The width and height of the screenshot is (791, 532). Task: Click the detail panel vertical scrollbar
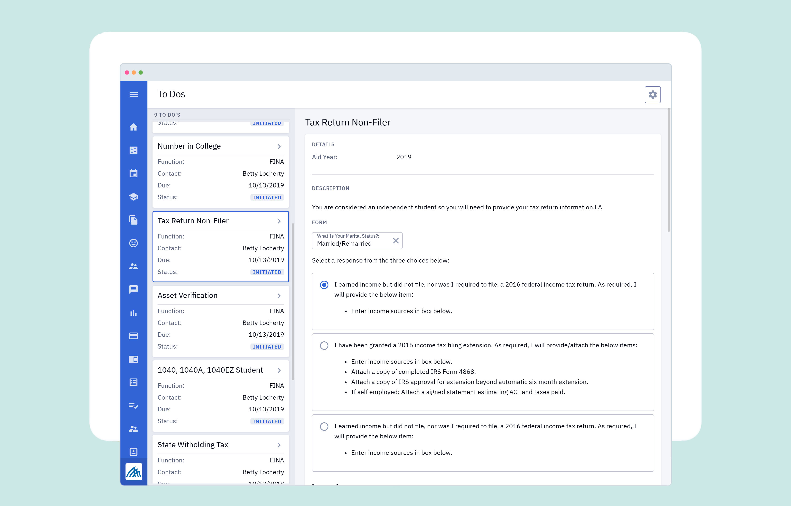click(669, 170)
